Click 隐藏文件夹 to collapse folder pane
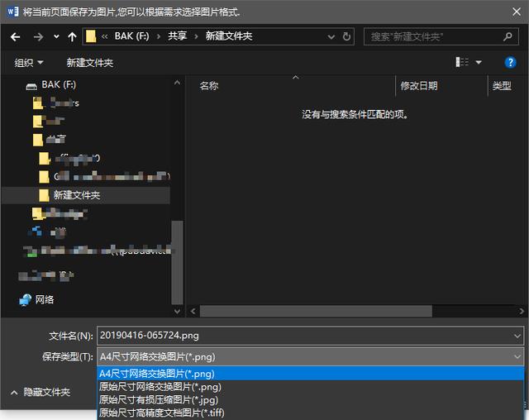The image size is (529, 420). pyautogui.click(x=41, y=393)
